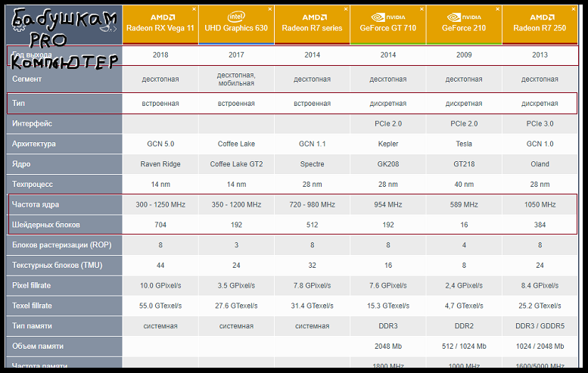Image resolution: width=588 pixels, height=373 pixels.
Task: Click the NVIDIA logo above GeForce GT 710
Action: [x=388, y=17]
